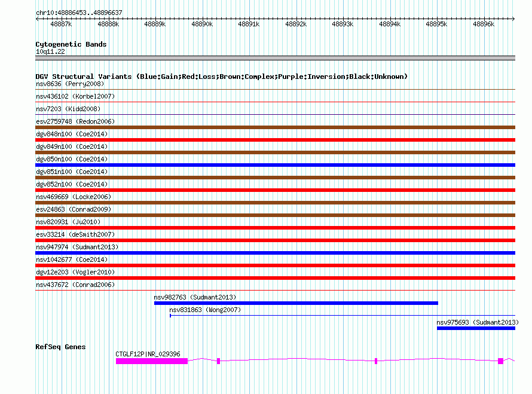Open the dgv12e203 (Vogler2010) label
The image size is (532, 394).
(75, 272)
